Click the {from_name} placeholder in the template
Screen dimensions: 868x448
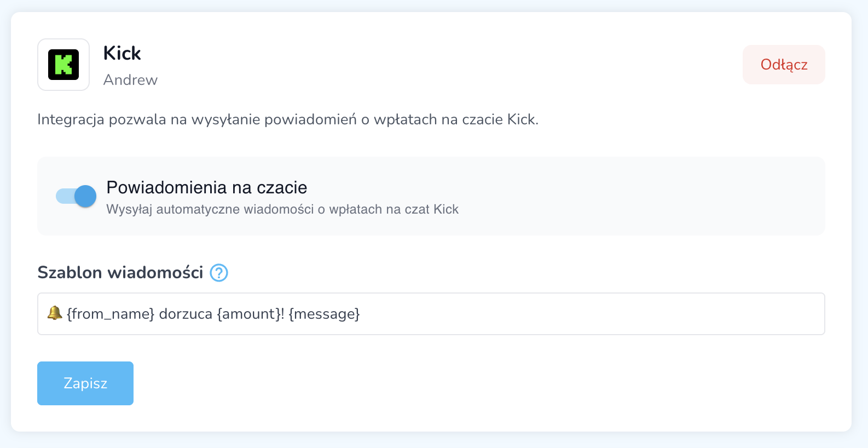111,314
